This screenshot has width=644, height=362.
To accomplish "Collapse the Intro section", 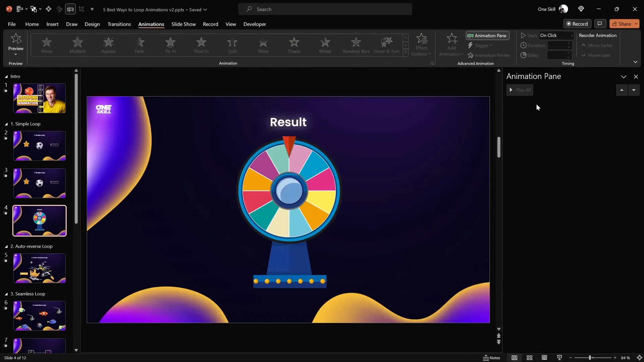I will (6, 77).
